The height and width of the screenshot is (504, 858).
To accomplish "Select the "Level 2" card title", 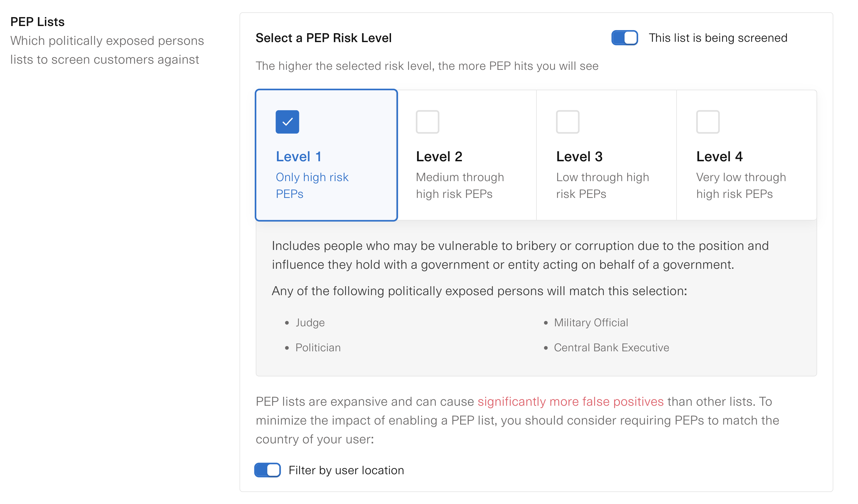I will pyautogui.click(x=439, y=157).
